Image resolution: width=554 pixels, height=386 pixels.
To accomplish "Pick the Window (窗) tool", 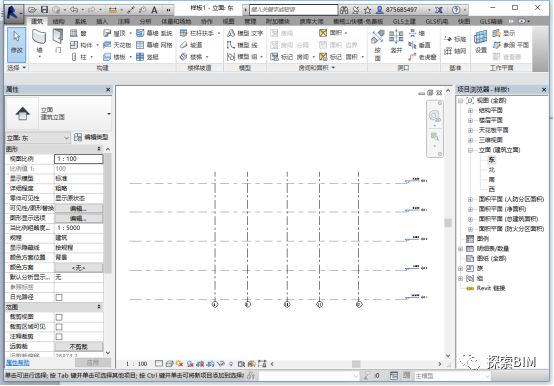I will 78,33.
